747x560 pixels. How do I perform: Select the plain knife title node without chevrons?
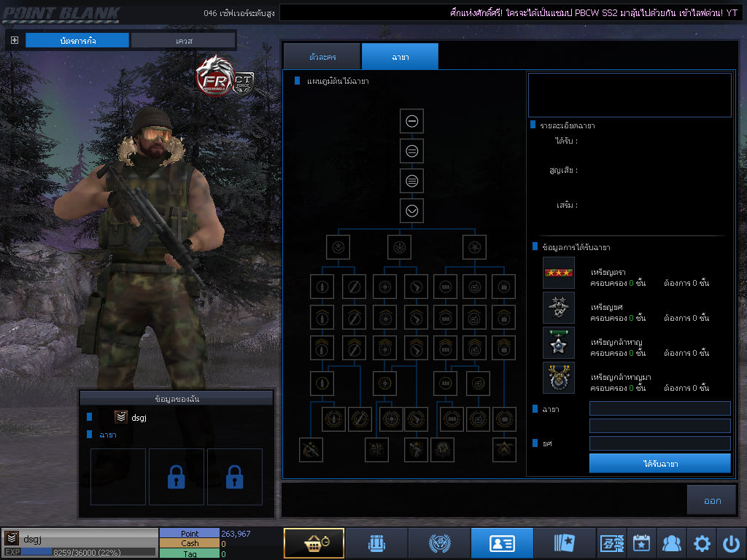(x=354, y=287)
